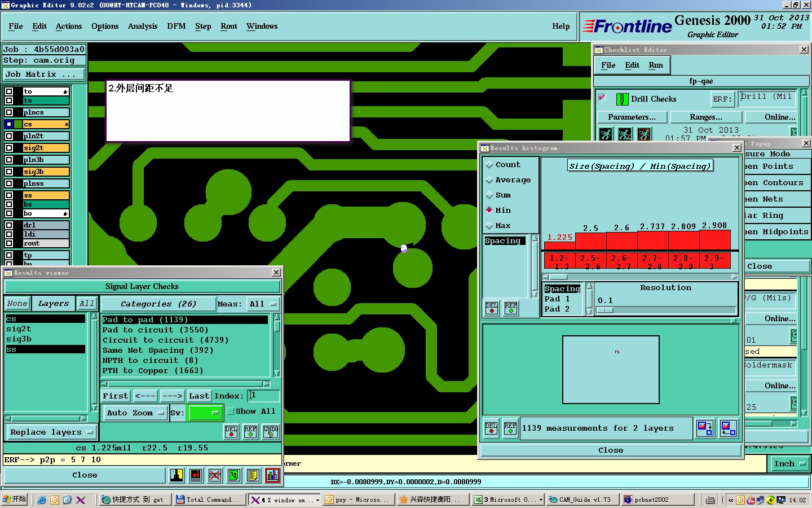812x508 pixels.
Task: Open the Meas All dropdown
Action: pos(263,304)
